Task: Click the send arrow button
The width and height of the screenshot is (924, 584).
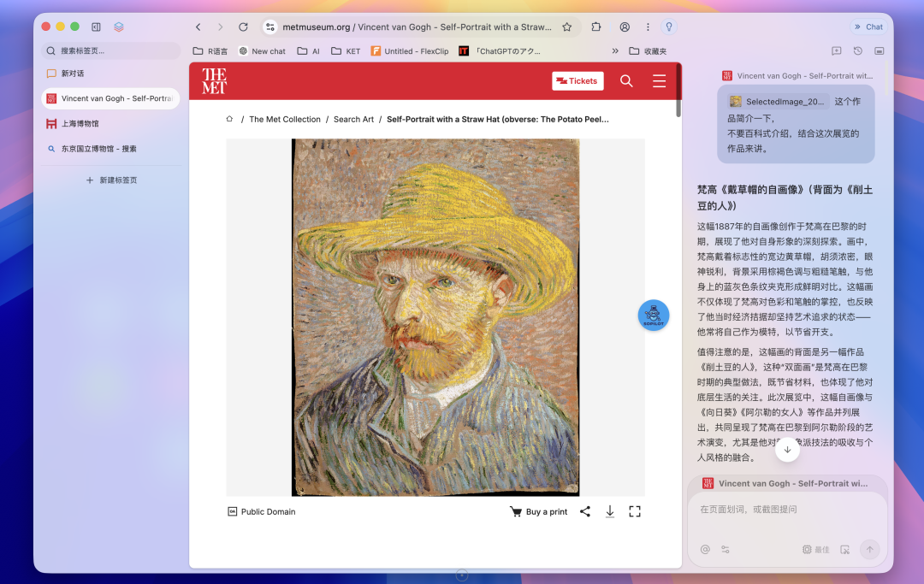Action: click(870, 549)
